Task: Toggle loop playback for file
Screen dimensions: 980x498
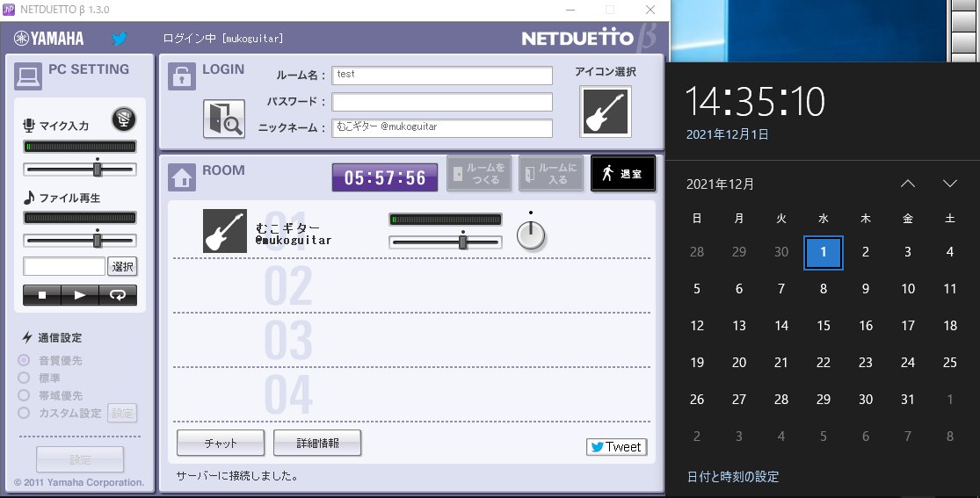Action: [x=118, y=295]
